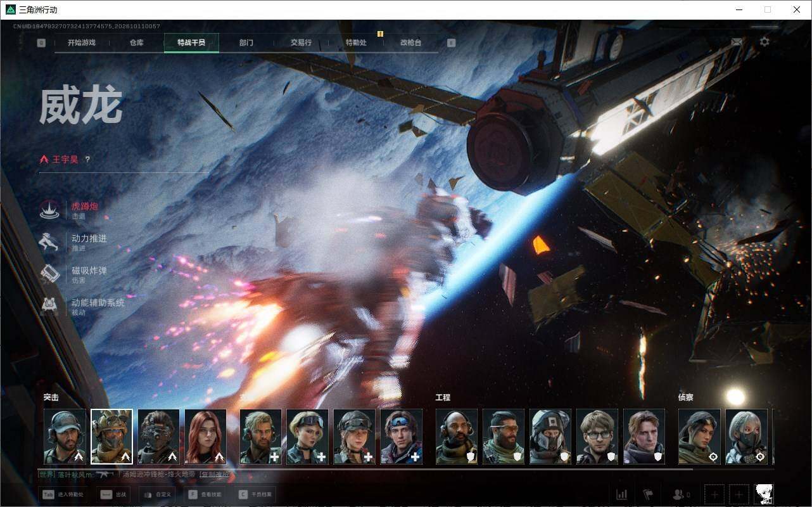Open the player avatar profile icon
The height and width of the screenshot is (507, 812).
click(x=764, y=494)
